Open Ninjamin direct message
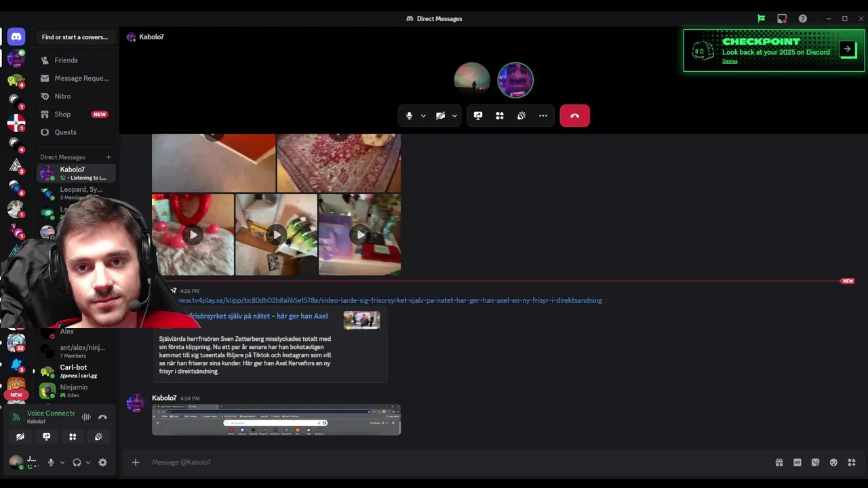Viewport: 868px width, 488px height. coord(77,391)
